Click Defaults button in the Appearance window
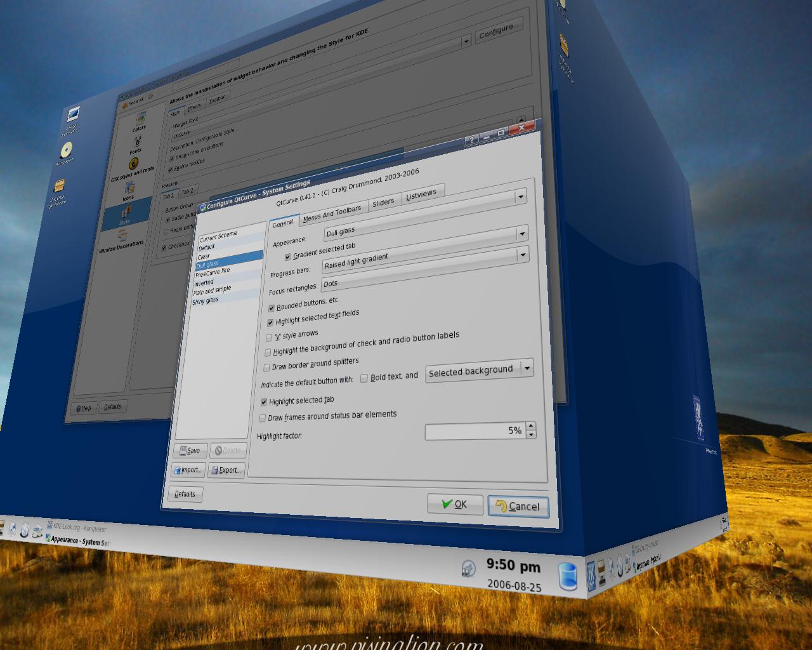Screen dimensions: 812x650 [112, 406]
